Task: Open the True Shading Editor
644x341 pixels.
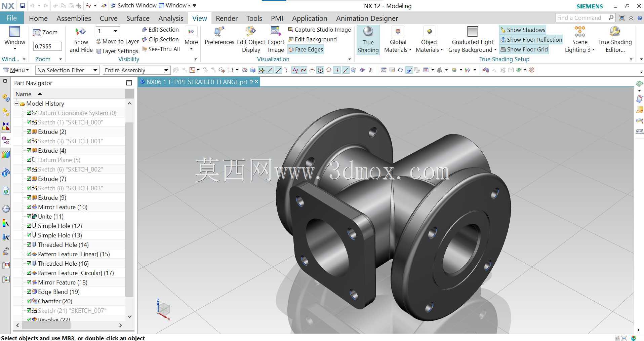Action: click(615, 40)
